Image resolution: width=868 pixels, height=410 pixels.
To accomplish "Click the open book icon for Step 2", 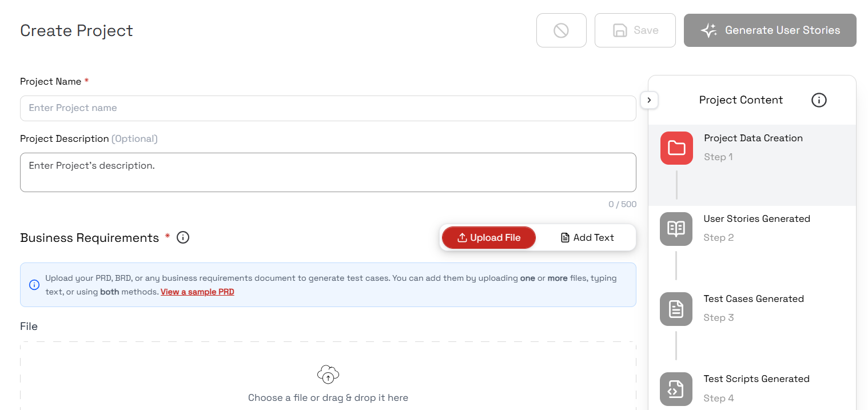I will click(x=676, y=229).
